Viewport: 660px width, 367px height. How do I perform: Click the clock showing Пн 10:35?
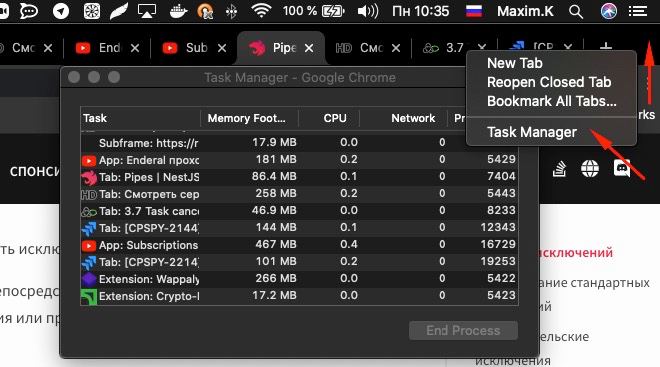tap(420, 11)
